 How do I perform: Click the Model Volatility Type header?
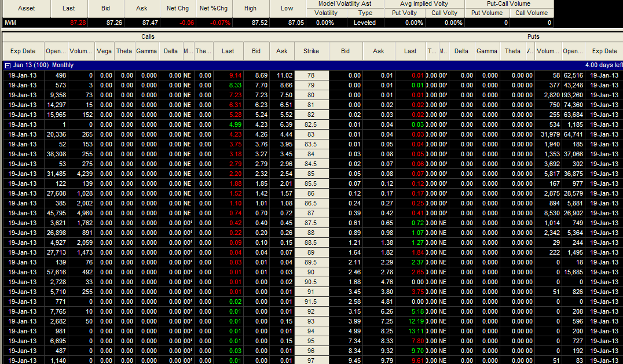pyautogui.click(x=365, y=13)
